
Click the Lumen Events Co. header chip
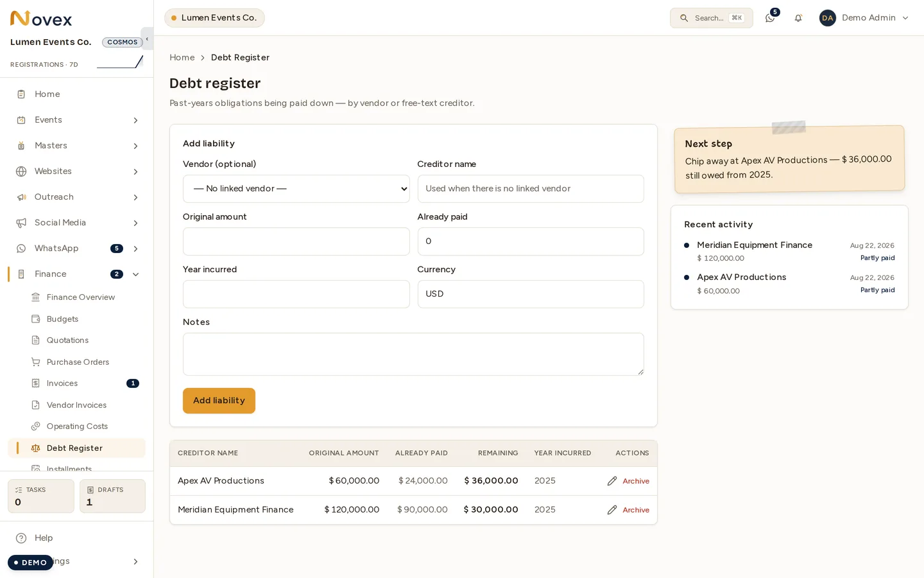coord(214,18)
